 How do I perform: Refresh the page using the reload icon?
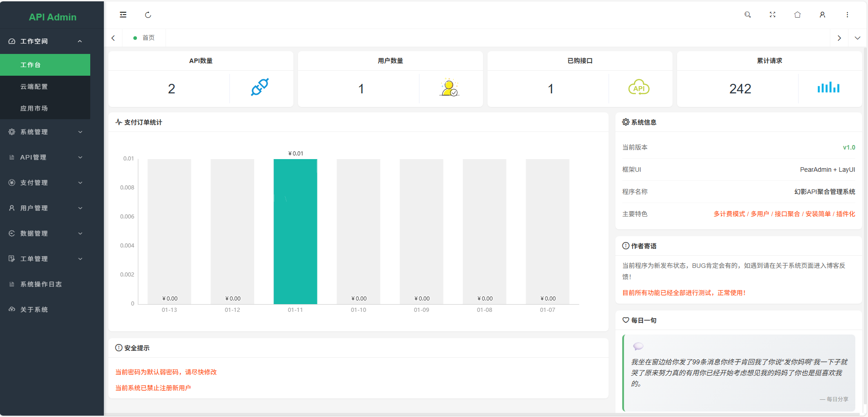[x=148, y=15]
